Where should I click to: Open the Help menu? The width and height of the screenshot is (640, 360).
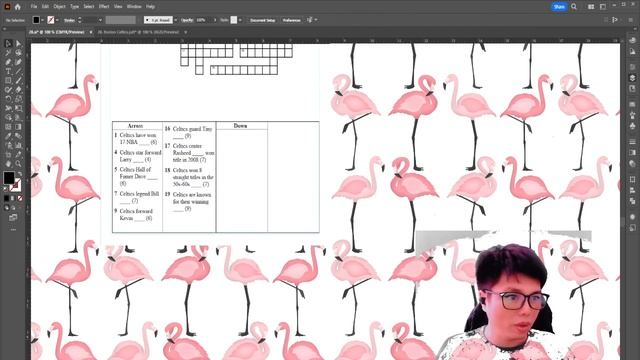(x=150, y=7)
